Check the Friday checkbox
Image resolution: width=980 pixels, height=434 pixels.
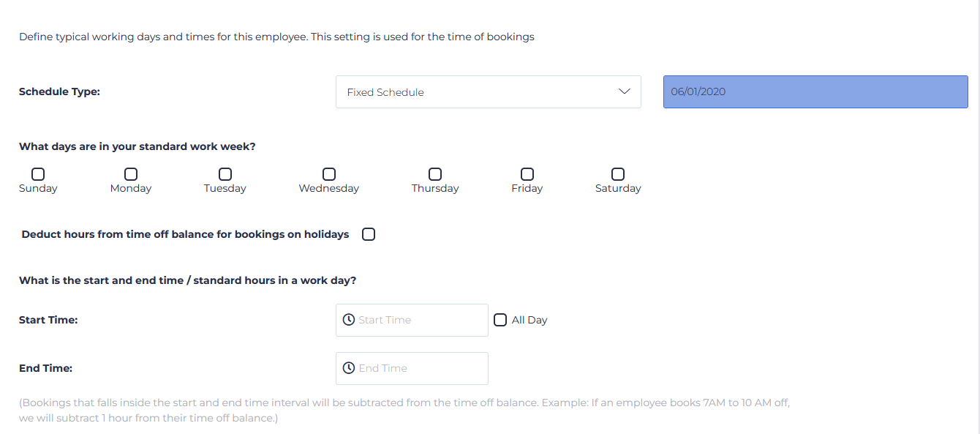[x=527, y=173]
